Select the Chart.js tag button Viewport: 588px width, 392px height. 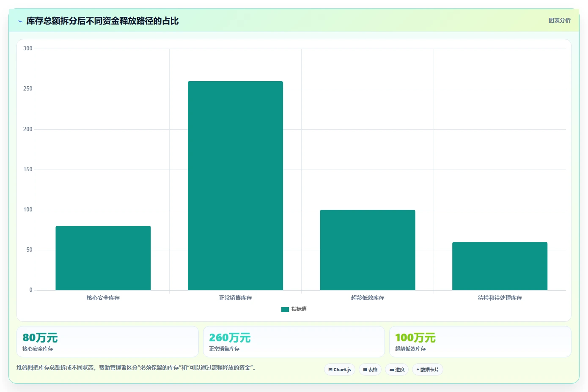point(340,370)
